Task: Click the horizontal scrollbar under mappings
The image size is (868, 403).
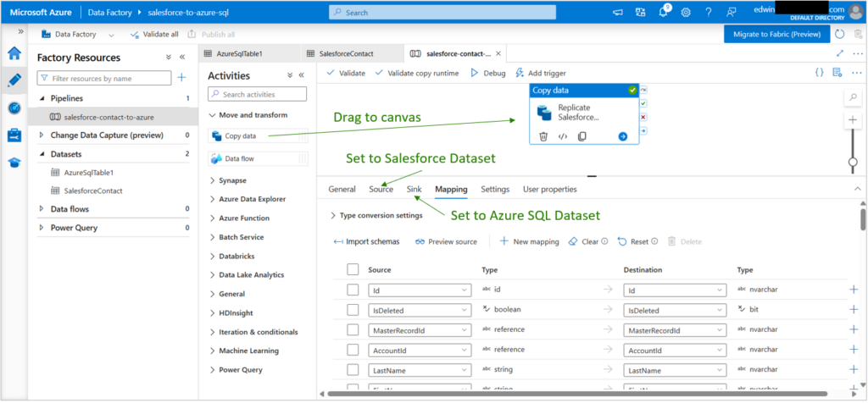Action: 577,394
